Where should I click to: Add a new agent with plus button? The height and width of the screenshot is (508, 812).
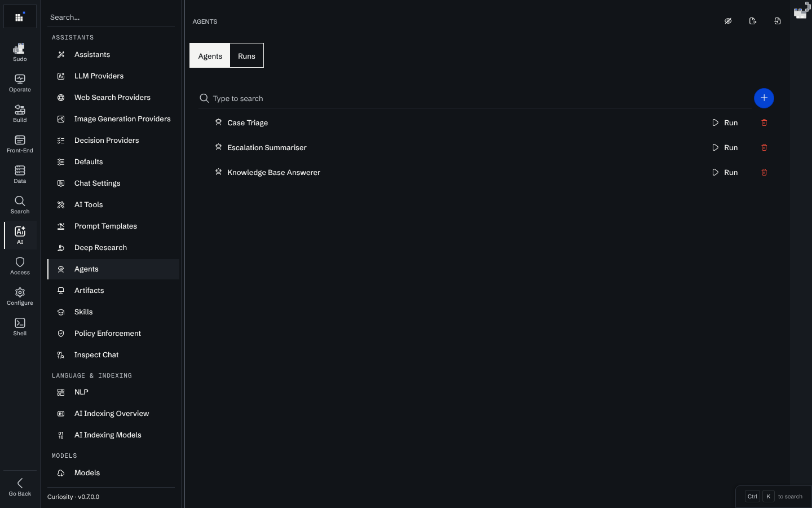tap(764, 98)
